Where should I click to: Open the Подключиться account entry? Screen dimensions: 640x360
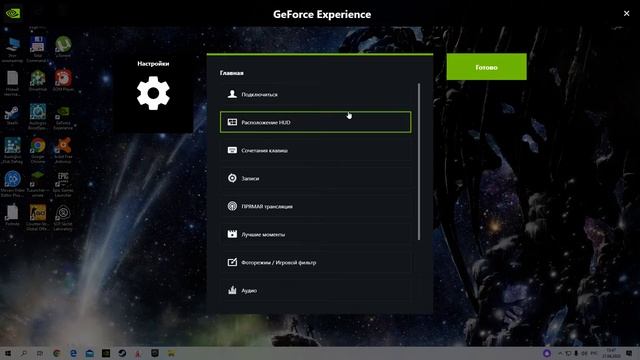(316, 94)
